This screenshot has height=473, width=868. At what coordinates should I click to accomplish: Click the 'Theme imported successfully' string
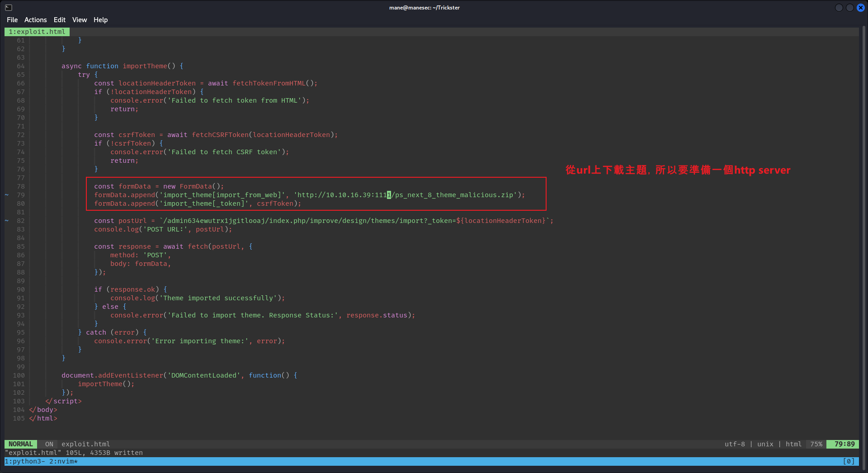tap(218, 298)
